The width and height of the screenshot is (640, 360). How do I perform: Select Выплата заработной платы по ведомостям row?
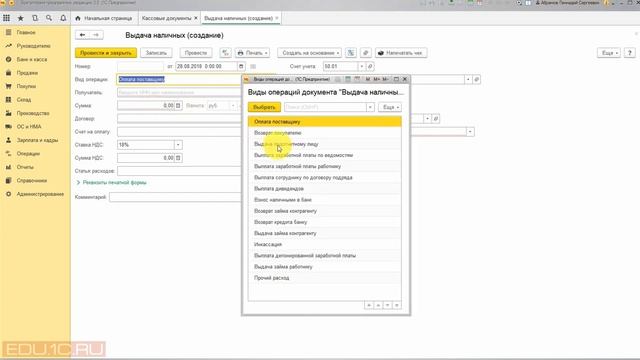click(324, 155)
